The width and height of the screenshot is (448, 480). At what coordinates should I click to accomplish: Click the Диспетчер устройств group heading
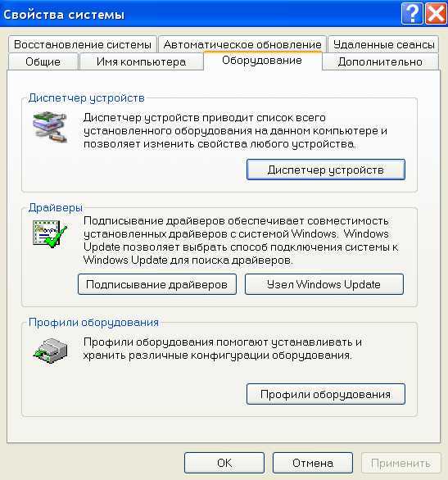click(87, 98)
